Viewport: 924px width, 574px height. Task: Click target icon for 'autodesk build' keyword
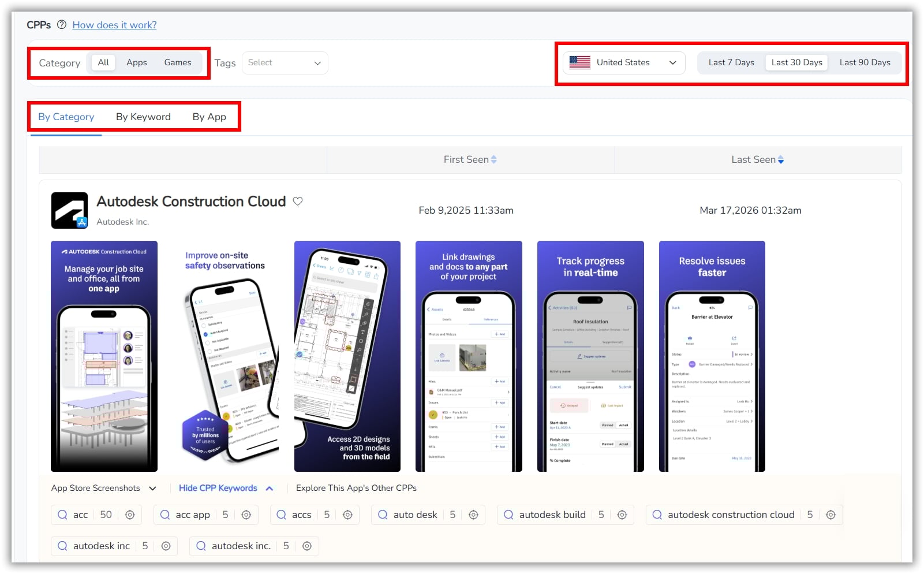click(622, 515)
